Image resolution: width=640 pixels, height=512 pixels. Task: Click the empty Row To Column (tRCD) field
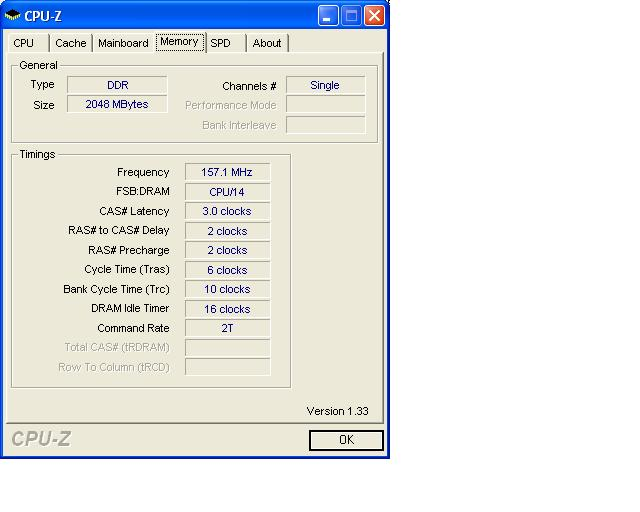point(227,367)
